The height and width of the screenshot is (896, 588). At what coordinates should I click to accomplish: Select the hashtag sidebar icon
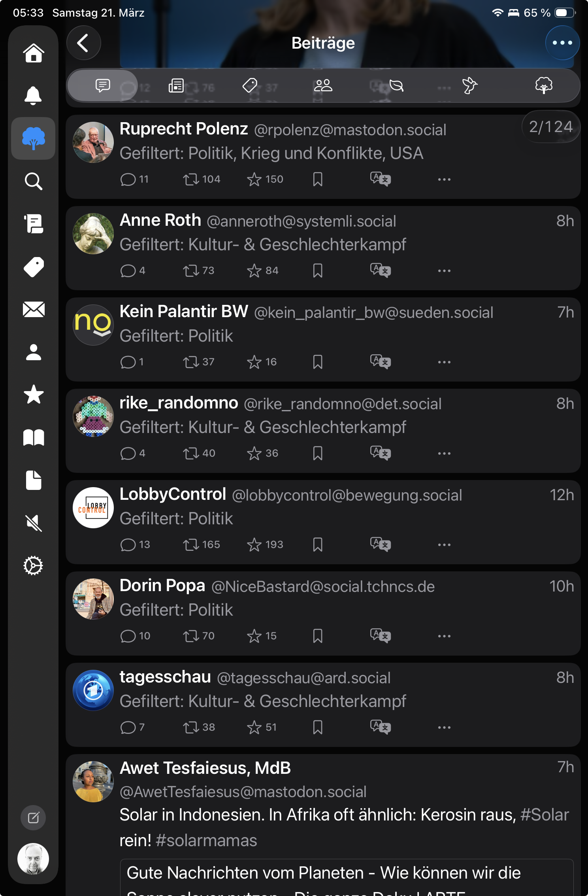point(33,267)
